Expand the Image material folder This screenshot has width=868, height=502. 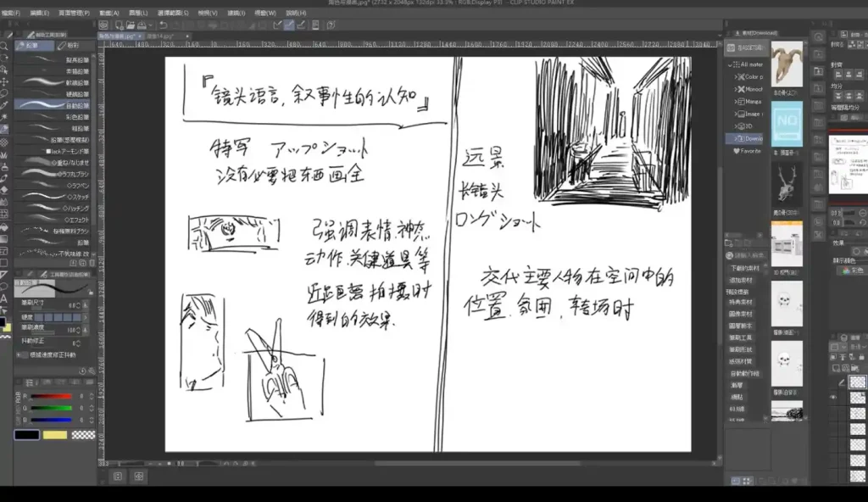pyautogui.click(x=736, y=113)
